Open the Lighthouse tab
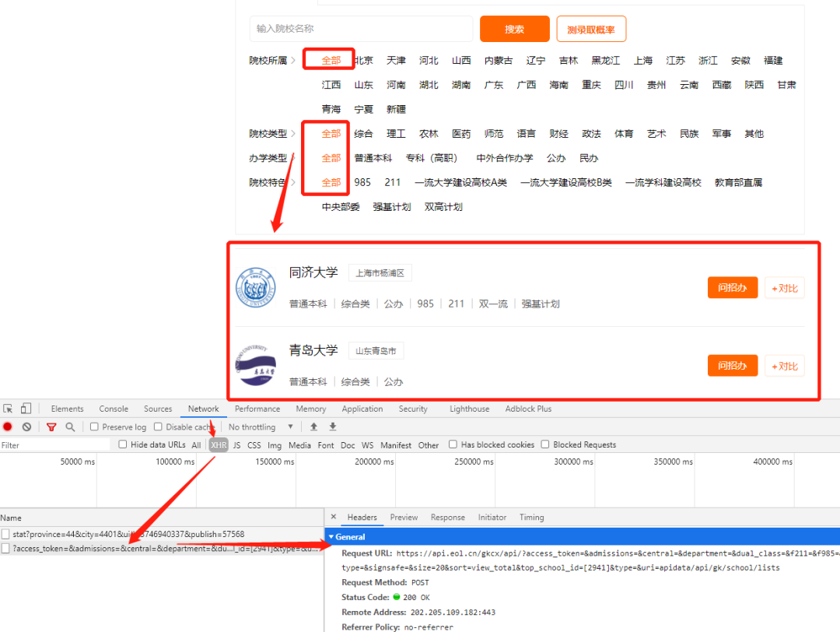Viewport: 840px width, 632px height. pyautogui.click(x=469, y=409)
